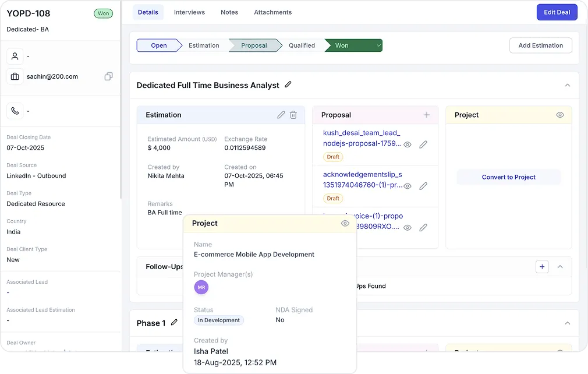Toggle visibility in the Project card header

560,115
